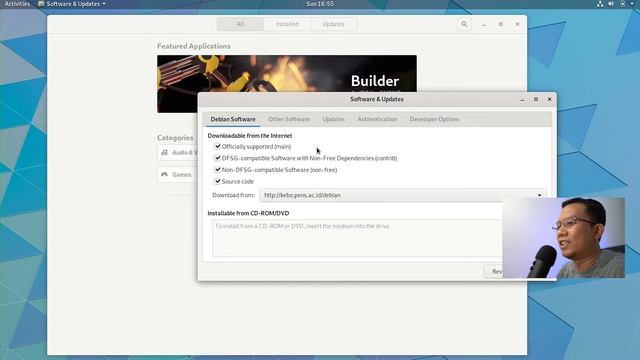The width and height of the screenshot is (640, 360).
Task: Open the Audio category
Action: (x=178, y=153)
